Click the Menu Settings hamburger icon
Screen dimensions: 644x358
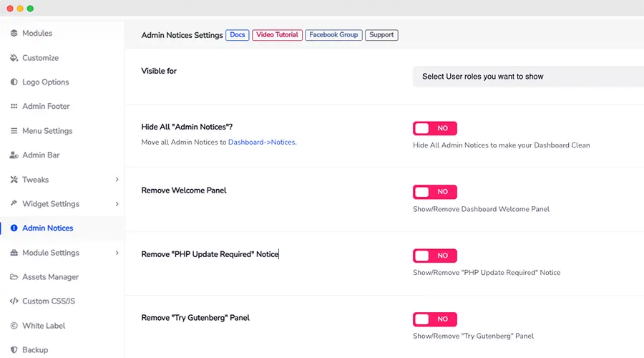click(x=14, y=131)
